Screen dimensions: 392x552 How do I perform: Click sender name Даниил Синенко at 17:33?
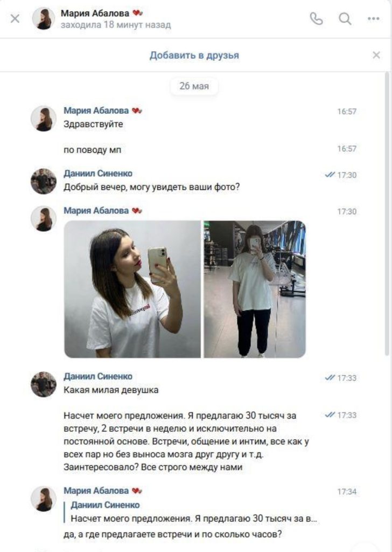coord(98,376)
